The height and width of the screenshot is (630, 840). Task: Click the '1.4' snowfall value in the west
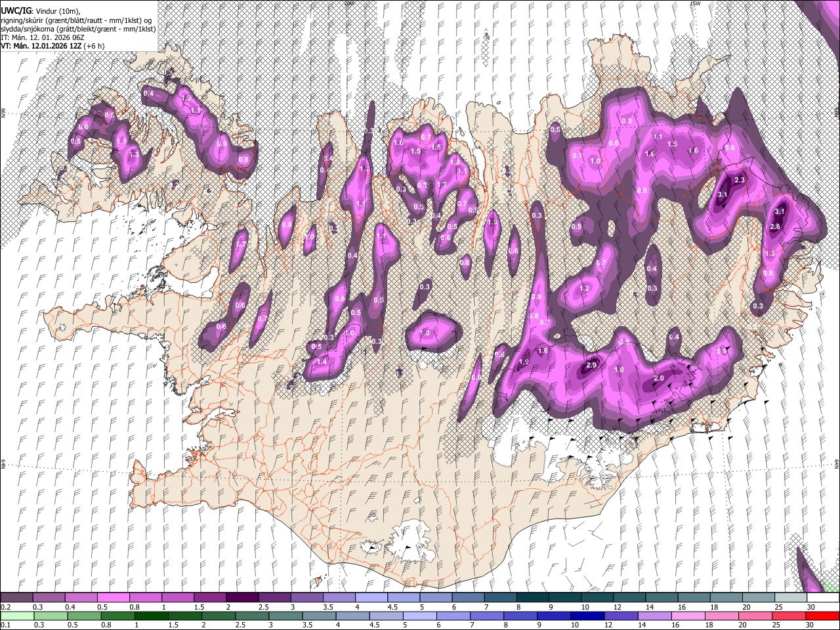pyautogui.click(x=322, y=362)
